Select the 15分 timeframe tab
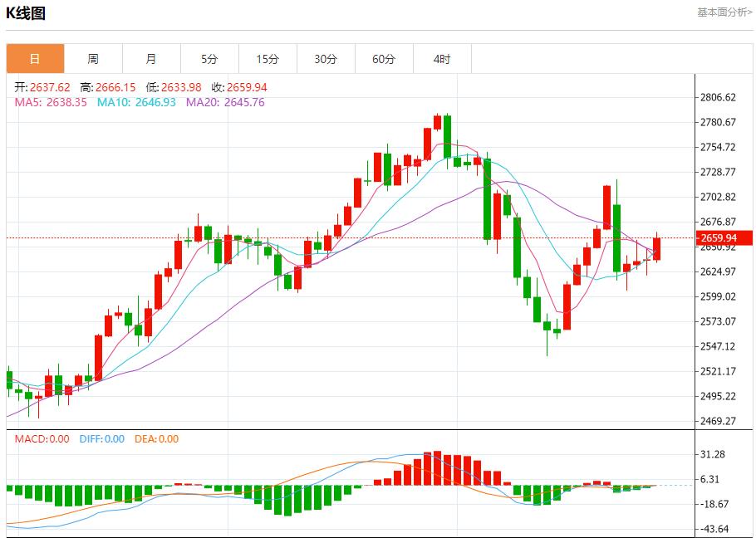 click(x=268, y=59)
